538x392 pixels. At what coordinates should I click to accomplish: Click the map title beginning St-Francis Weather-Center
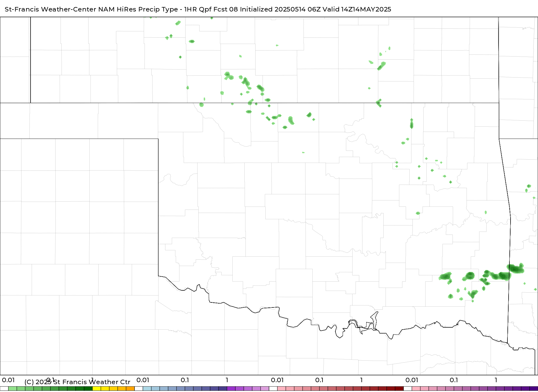pos(198,9)
